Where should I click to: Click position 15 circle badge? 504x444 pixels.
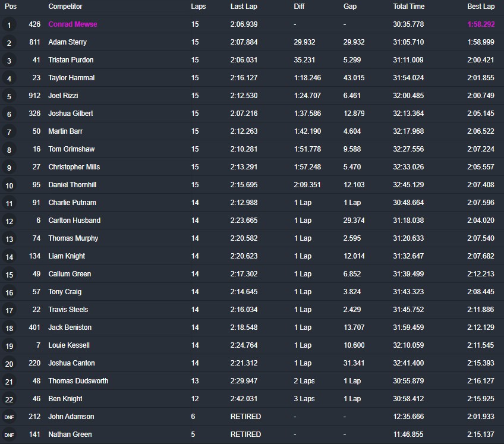click(x=9, y=274)
